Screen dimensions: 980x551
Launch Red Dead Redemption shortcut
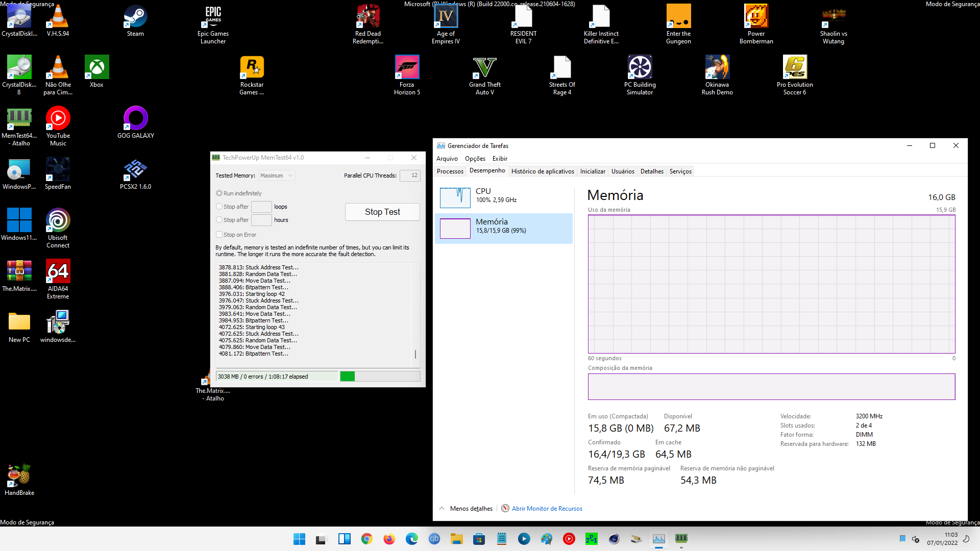pos(368,24)
